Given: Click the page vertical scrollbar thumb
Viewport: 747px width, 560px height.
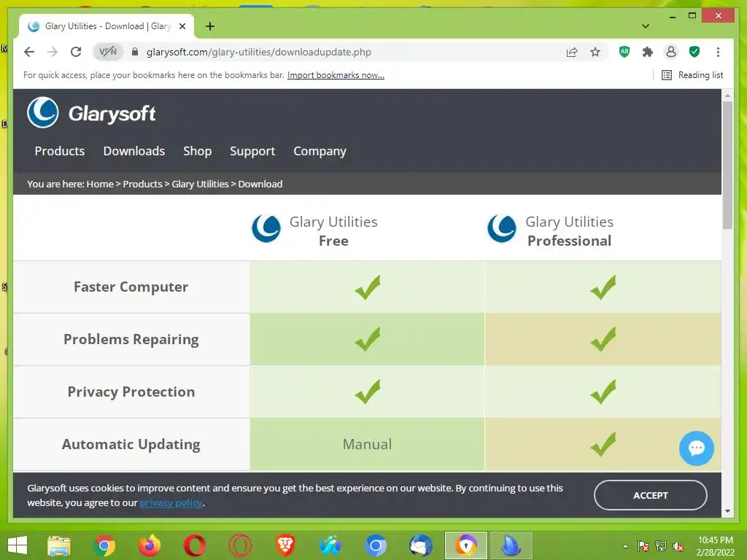Looking at the screenshot, I should (x=727, y=166).
